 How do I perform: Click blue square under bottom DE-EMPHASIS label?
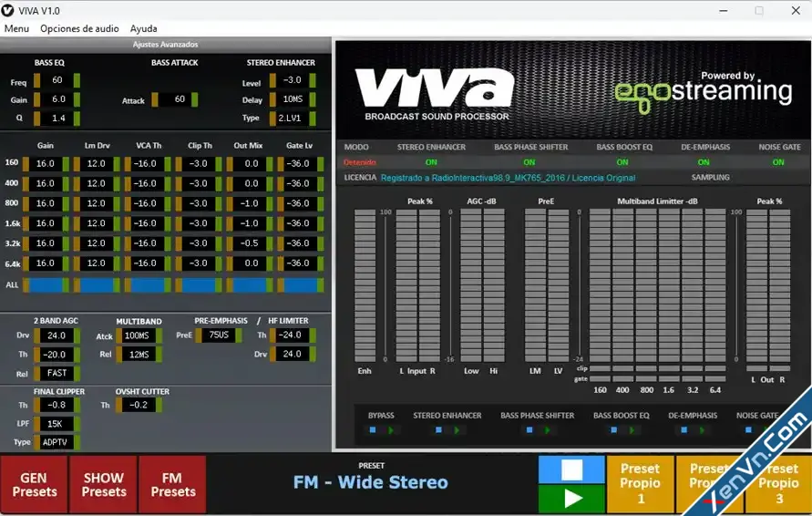684,430
